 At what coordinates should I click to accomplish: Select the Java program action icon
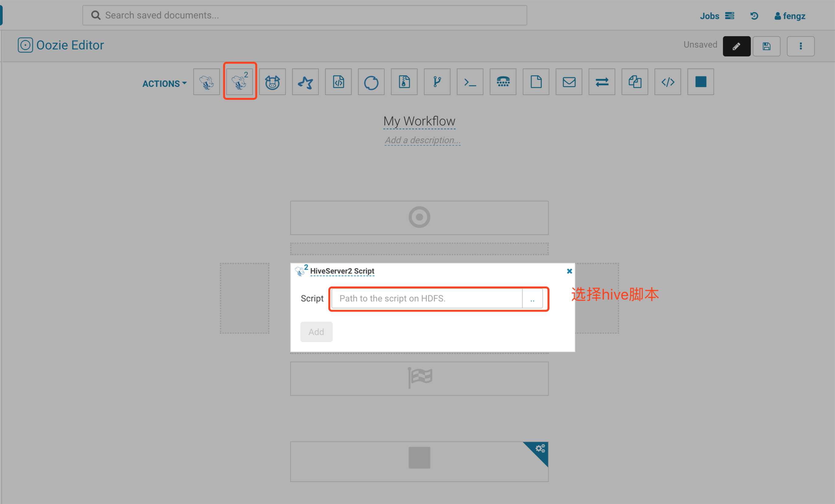338,82
